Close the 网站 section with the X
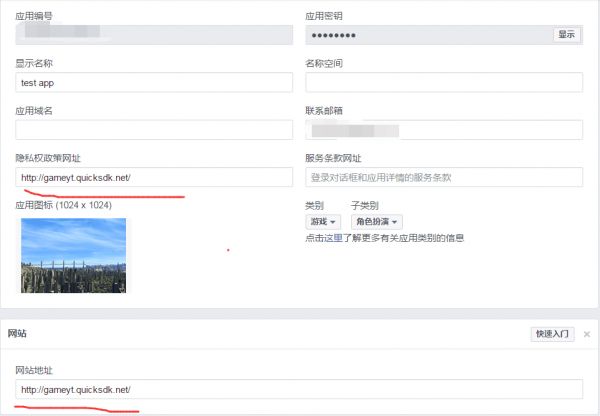This screenshot has height=416, width=600. pyautogui.click(x=587, y=334)
